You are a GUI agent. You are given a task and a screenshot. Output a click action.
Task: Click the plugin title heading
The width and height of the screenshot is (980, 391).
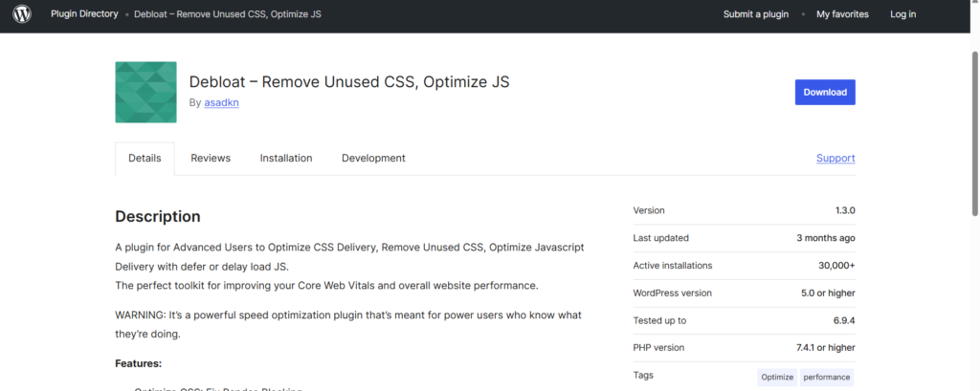[x=349, y=82]
